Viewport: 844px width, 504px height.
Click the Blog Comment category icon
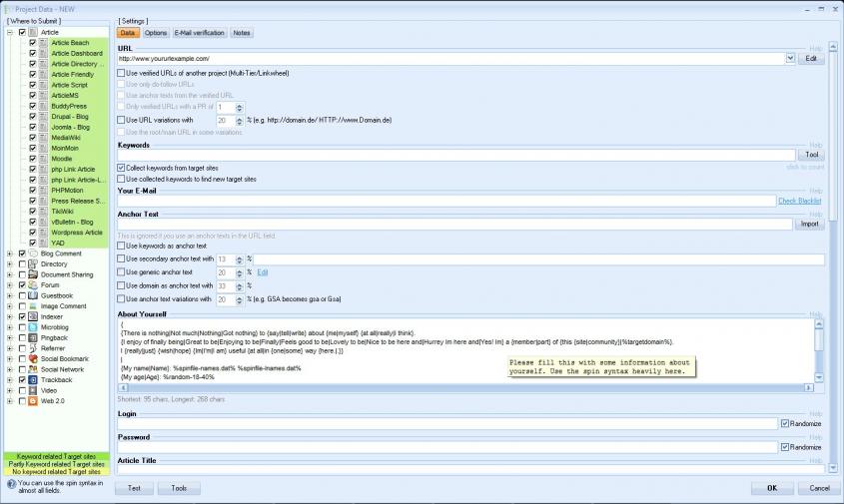(x=33, y=253)
